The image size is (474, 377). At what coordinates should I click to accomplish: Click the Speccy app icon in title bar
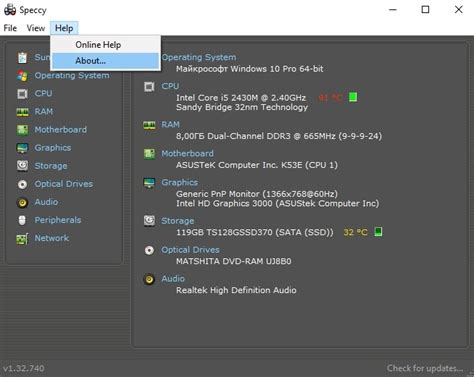pyautogui.click(x=10, y=10)
